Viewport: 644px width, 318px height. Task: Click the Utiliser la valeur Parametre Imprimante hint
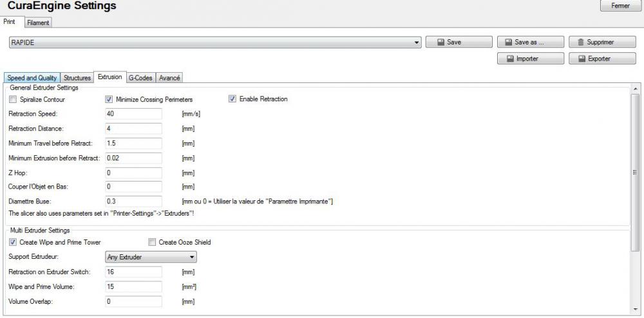pos(257,201)
